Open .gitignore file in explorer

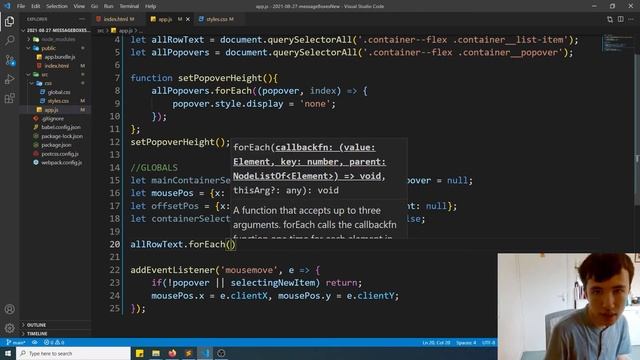53,119
